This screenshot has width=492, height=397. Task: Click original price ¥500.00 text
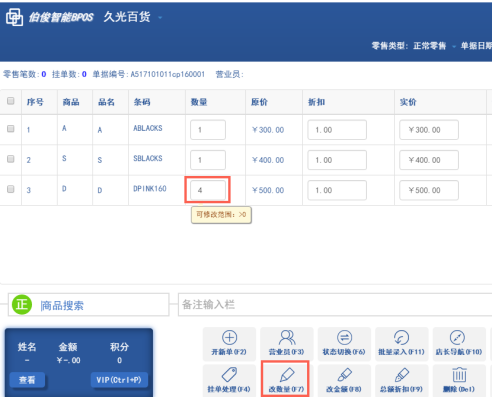(x=268, y=190)
